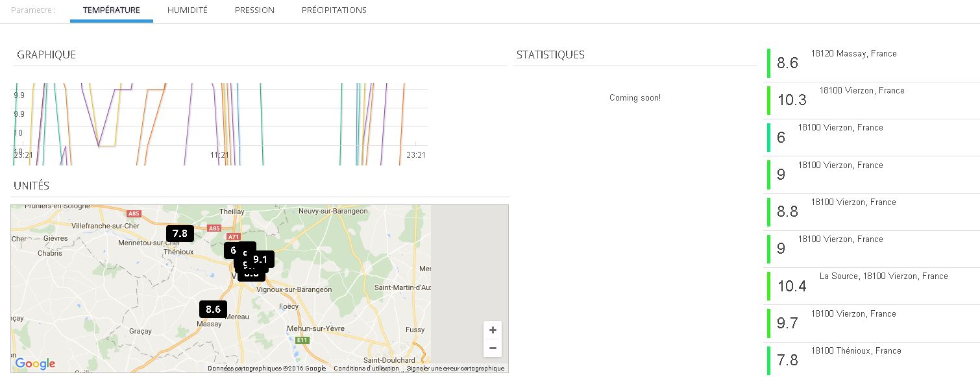Open Conditions d'utilisation link on map

tap(366, 369)
